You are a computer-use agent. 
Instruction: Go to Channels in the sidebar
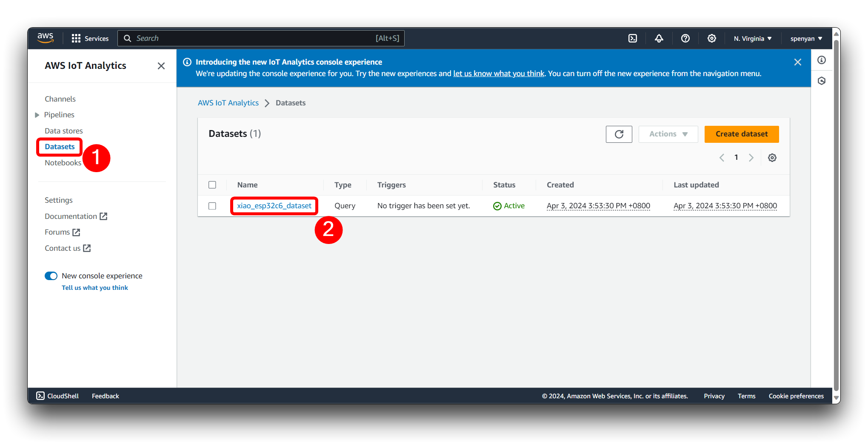(x=60, y=99)
